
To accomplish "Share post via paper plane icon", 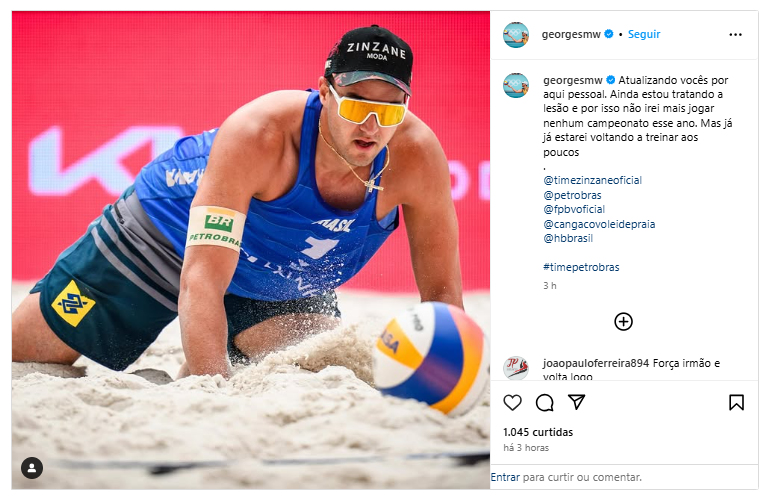I will tap(576, 402).
